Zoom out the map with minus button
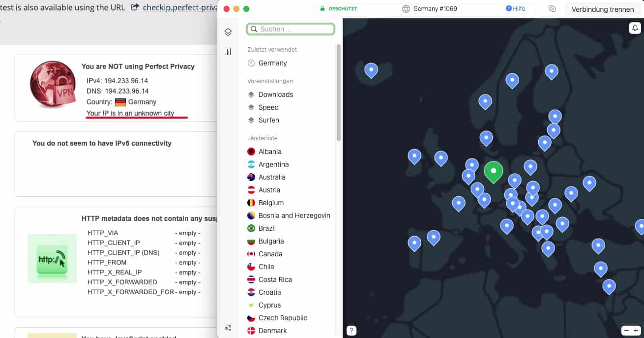The width and height of the screenshot is (644, 338). coord(626,331)
